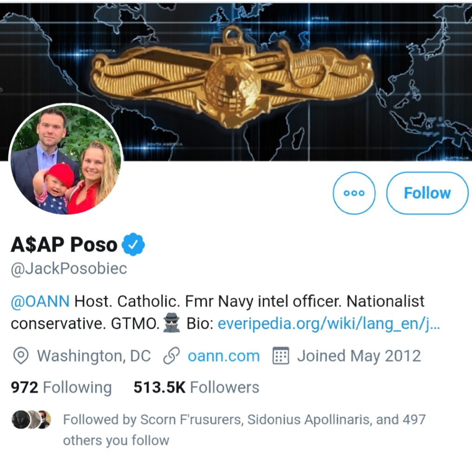The image size is (472, 476).
Task: Open the everipedia.org bio link
Action: (329, 324)
